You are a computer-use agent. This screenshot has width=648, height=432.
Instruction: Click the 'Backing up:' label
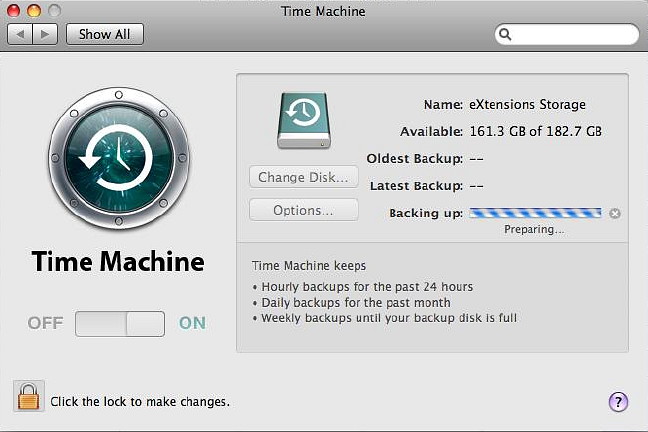coord(426,213)
